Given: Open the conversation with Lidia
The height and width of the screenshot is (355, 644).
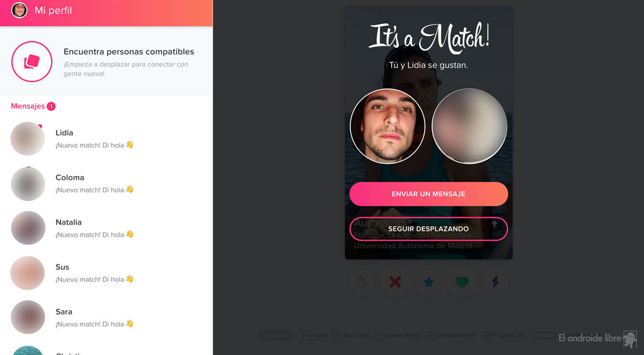Looking at the screenshot, I should pyautogui.click(x=106, y=139).
